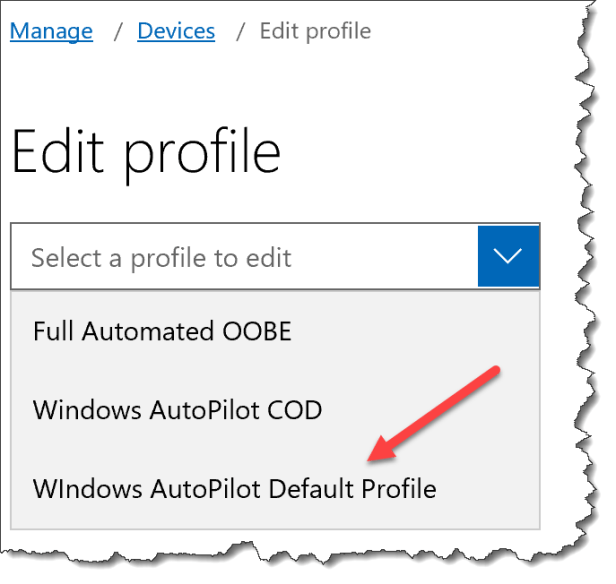Select the Full Automated OOBE profile
The image size is (616, 584).
pos(275,331)
